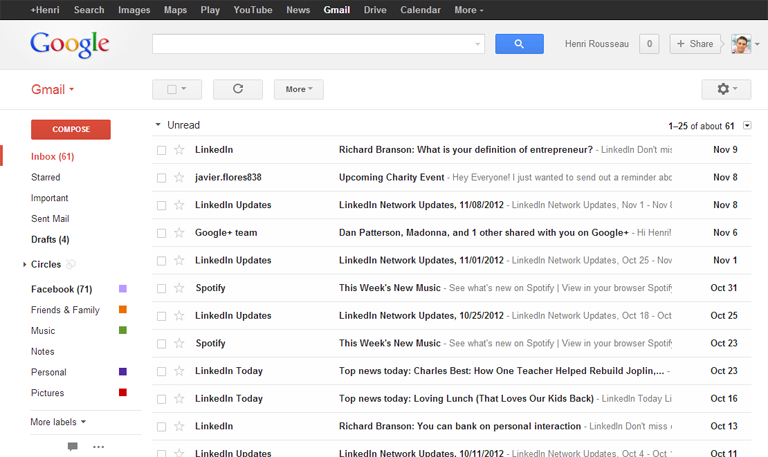Open the chat bubble icon in sidebar
The image size is (768, 457).
click(x=72, y=446)
